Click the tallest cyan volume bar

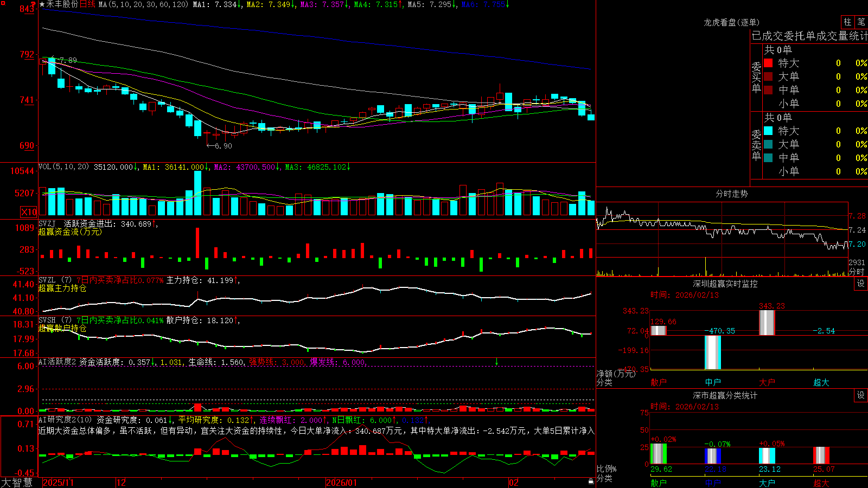[x=197, y=193]
